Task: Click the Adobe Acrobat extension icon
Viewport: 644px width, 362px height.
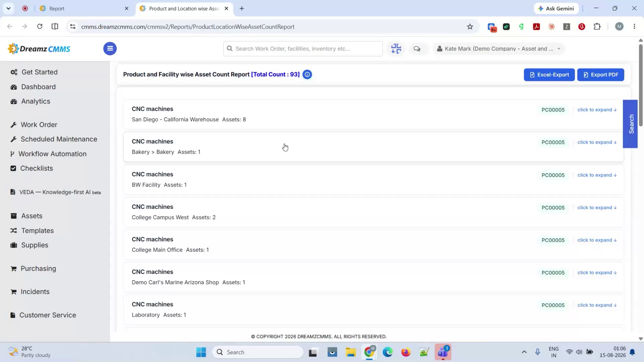Action: (536, 27)
